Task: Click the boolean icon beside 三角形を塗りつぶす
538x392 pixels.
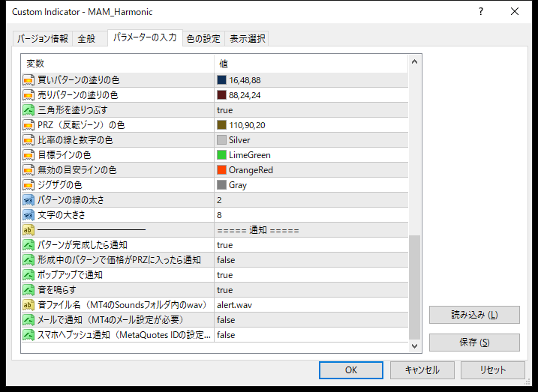Action: [29, 110]
